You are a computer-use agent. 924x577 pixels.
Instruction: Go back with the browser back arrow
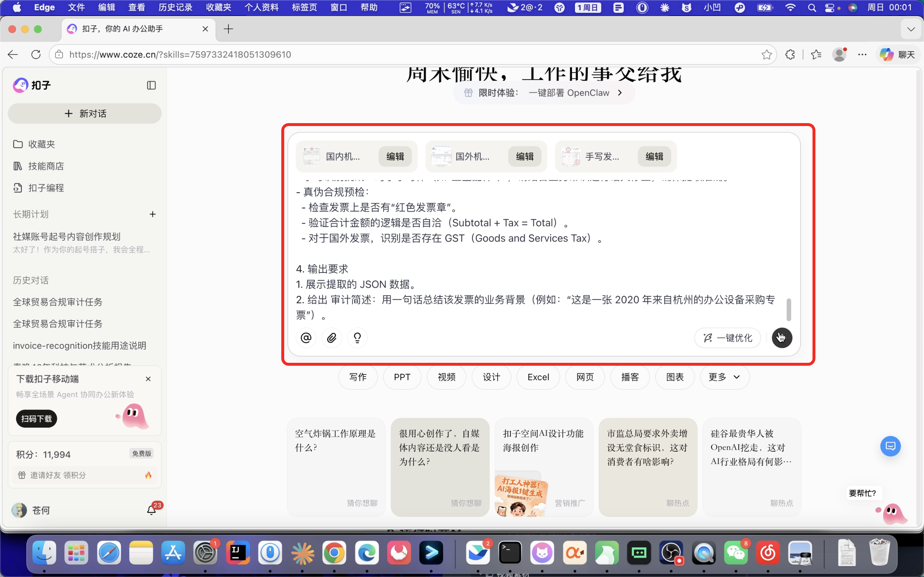(x=13, y=55)
